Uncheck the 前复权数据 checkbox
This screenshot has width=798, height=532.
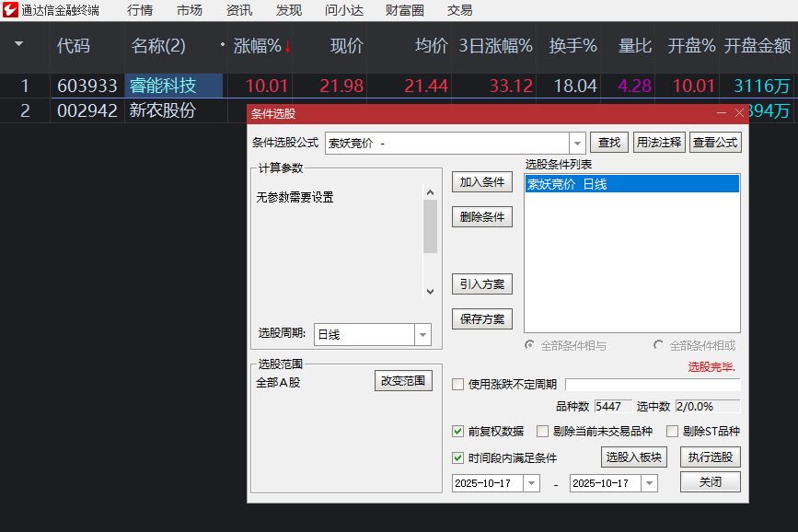click(x=457, y=431)
